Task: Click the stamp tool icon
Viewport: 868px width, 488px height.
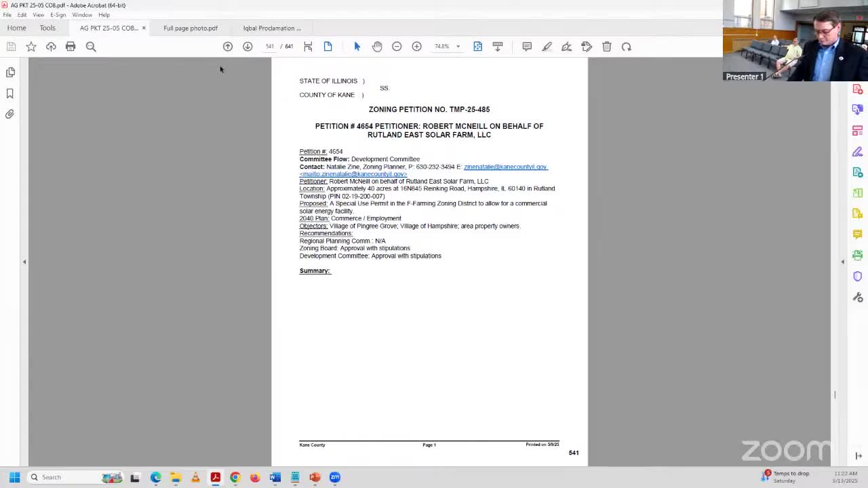Action: pyautogui.click(x=587, y=46)
